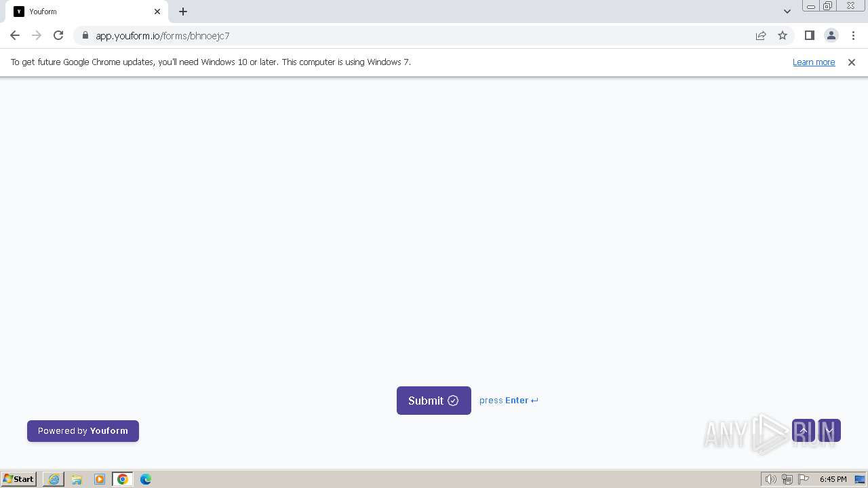The image size is (868, 488).
Task: Open File Explorer from the taskbar
Action: tap(77, 479)
